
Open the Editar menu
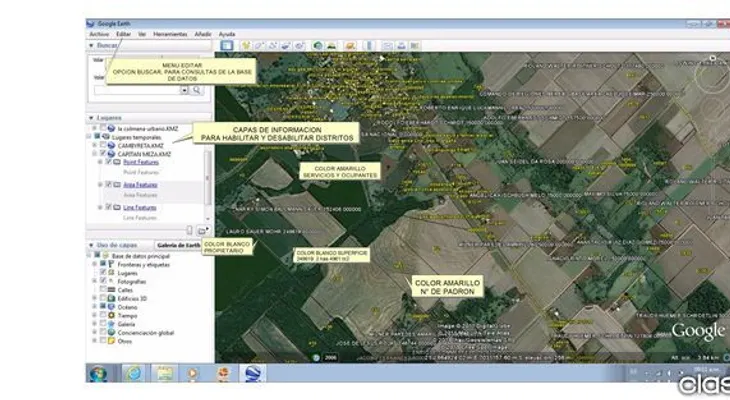click(123, 34)
